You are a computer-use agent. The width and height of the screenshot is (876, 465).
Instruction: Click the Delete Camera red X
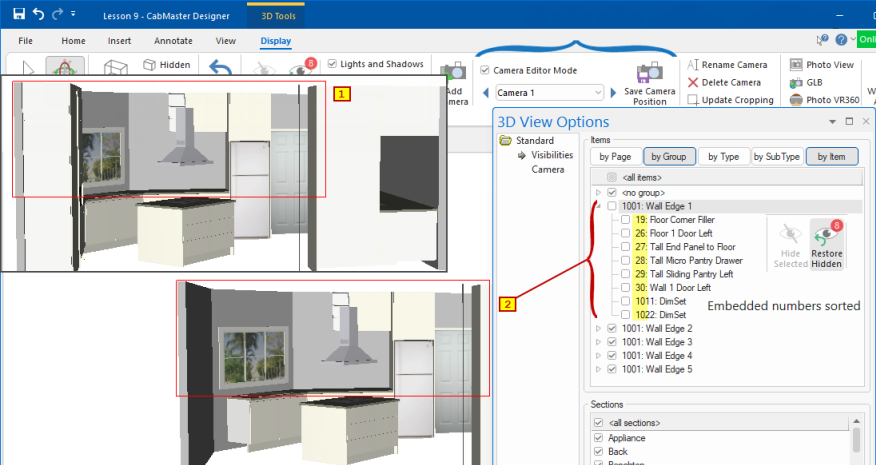pos(693,82)
